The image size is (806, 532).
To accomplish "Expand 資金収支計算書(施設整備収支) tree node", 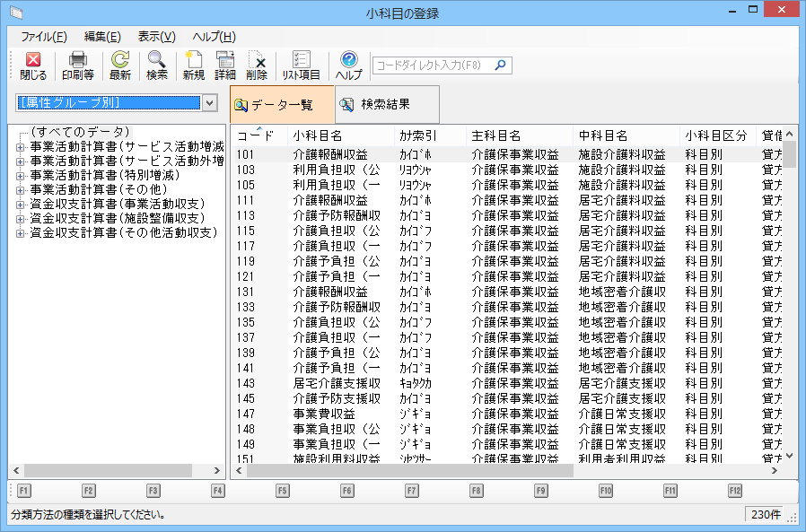I will click(19, 219).
